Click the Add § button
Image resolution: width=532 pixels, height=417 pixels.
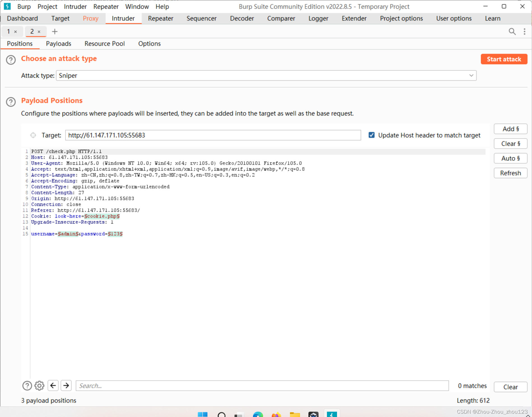510,129
